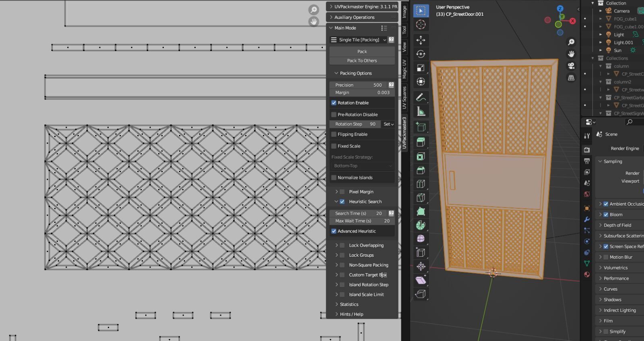Choose the Shear tool

[421, 280]
